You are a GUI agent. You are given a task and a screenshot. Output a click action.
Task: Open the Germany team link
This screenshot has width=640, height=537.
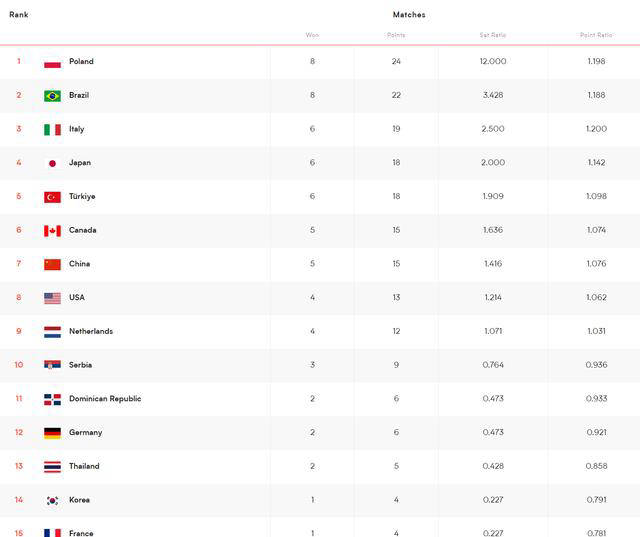(85, 433)
